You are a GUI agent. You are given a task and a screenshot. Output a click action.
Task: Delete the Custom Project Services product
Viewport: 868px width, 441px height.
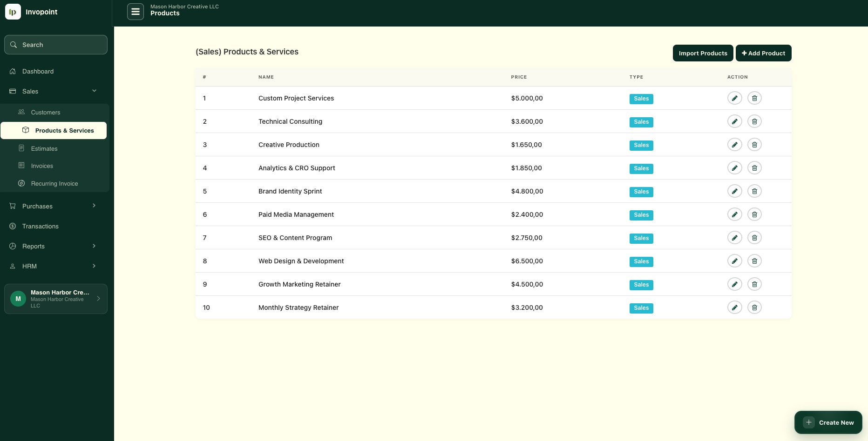click(x=754, y=98)
